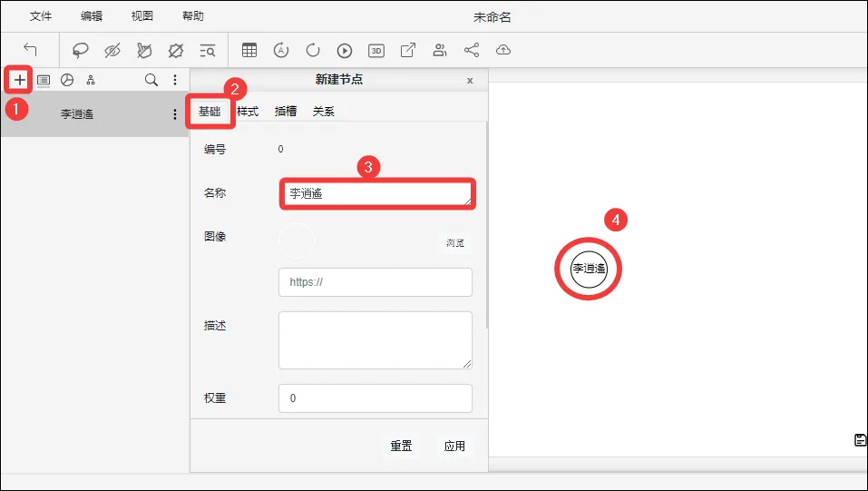This screenshot has width=868, height=491.
Task: Toggle the hide nodes eye icon
Action: [x=112, y=51]
